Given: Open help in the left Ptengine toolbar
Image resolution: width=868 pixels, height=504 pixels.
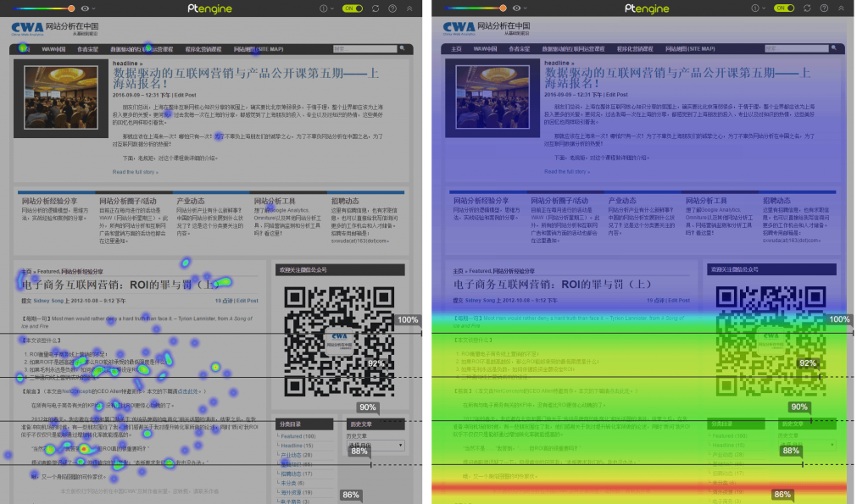Looking at the screenshot, I should coord(392,8).
